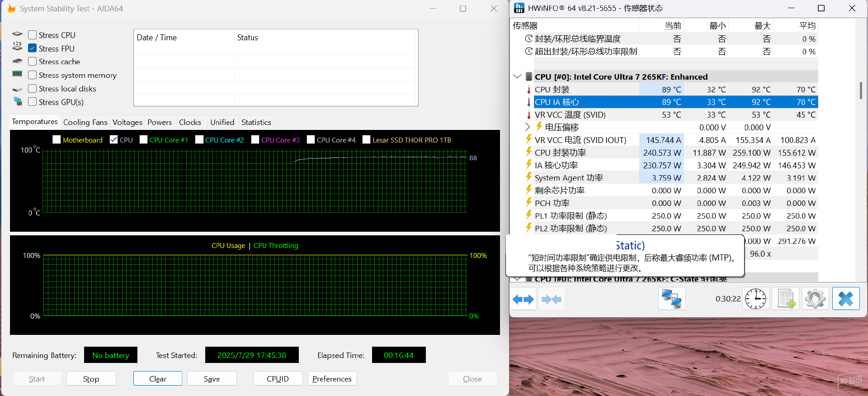Open HWiNFO network remote monitoring icon

671,299
